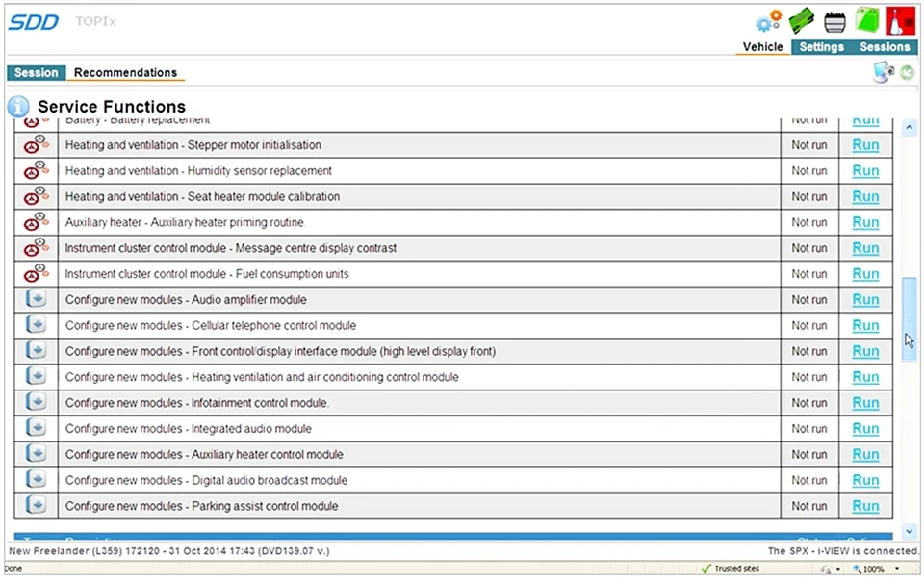Viewport: 924px width, 579px height.
Task: Switch to the Vehicle tab
Action: [x=762, y=47]
